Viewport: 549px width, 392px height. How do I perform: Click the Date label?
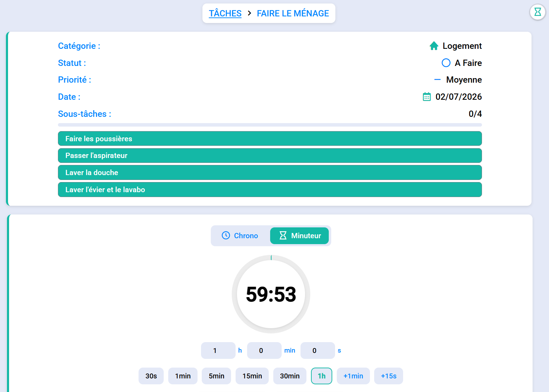coord(69,97)
